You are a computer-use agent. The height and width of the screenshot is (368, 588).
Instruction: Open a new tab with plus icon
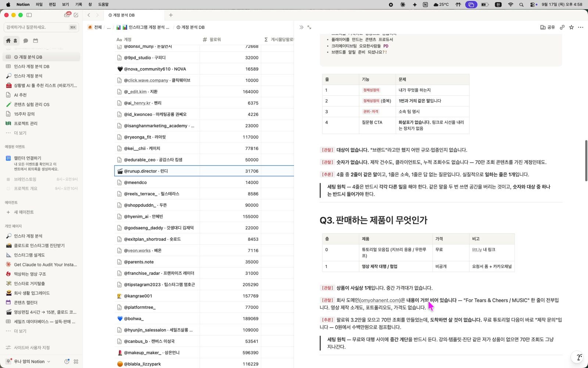coord(171,15)
